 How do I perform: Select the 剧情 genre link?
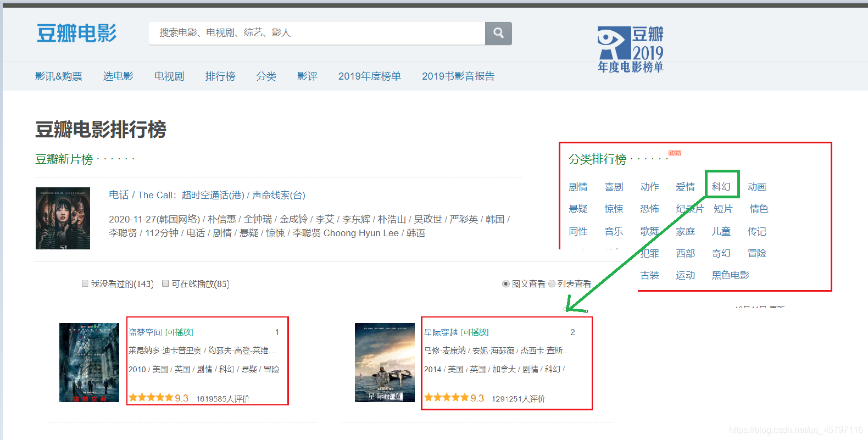point(578,187)
